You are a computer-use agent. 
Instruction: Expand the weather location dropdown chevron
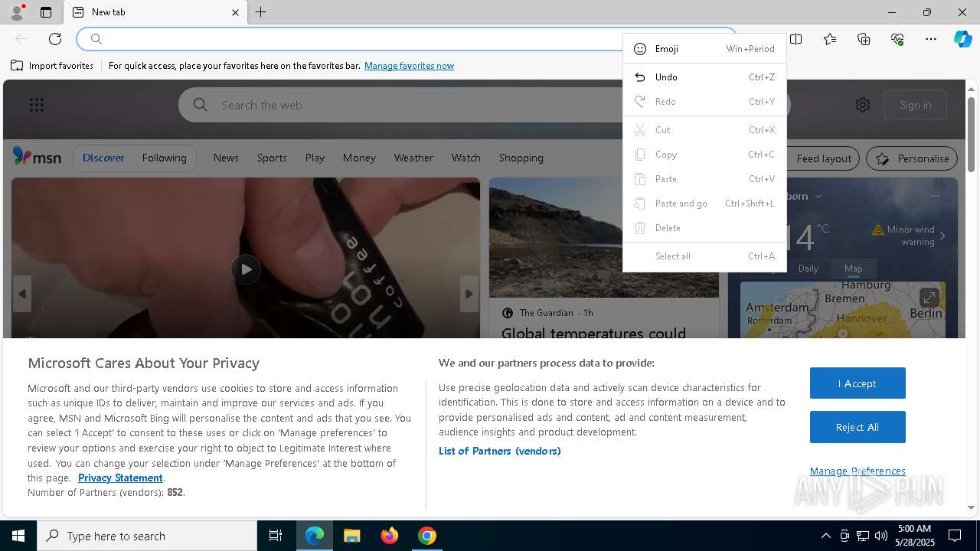point(818,196)
